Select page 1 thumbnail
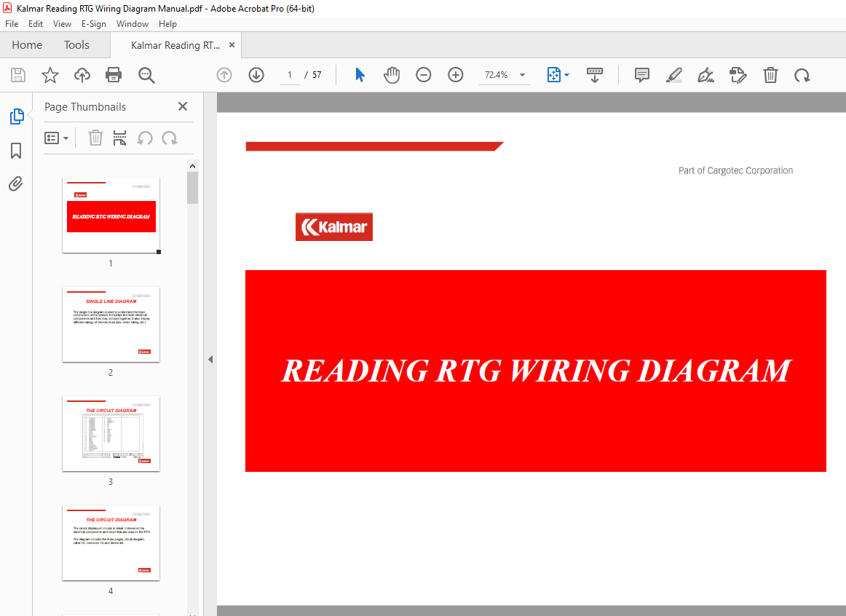The height and width of the screenshot is (616, 846). (111, 216)
